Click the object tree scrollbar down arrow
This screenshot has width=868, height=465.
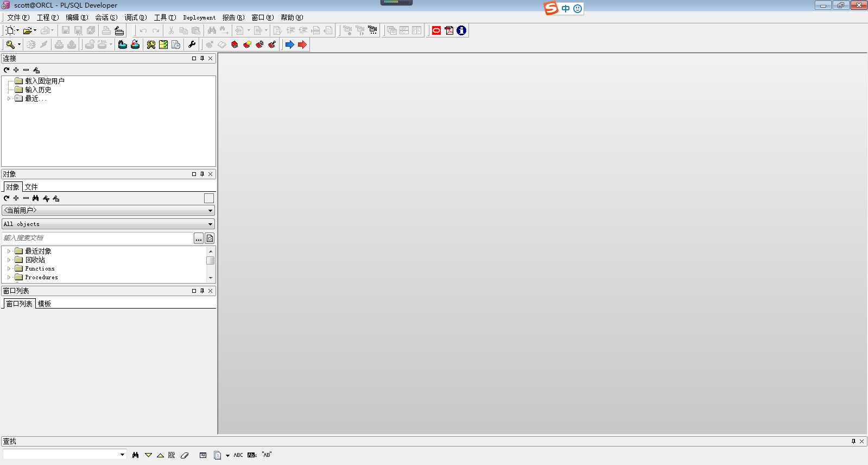[211, 278]
